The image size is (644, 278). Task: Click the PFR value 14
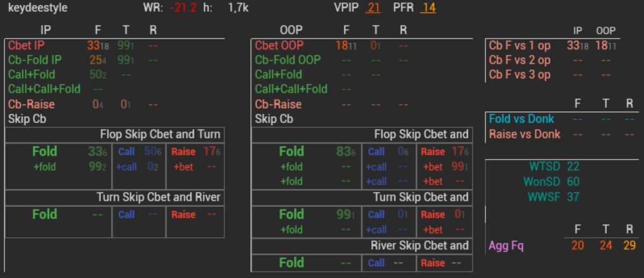pyautogui.click(x=429, y=9)
